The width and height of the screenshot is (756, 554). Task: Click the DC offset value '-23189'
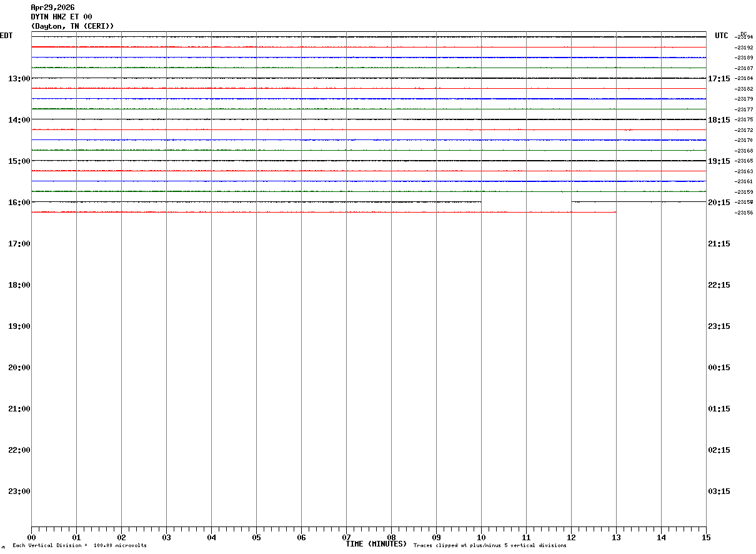click(x=744, y=58)
